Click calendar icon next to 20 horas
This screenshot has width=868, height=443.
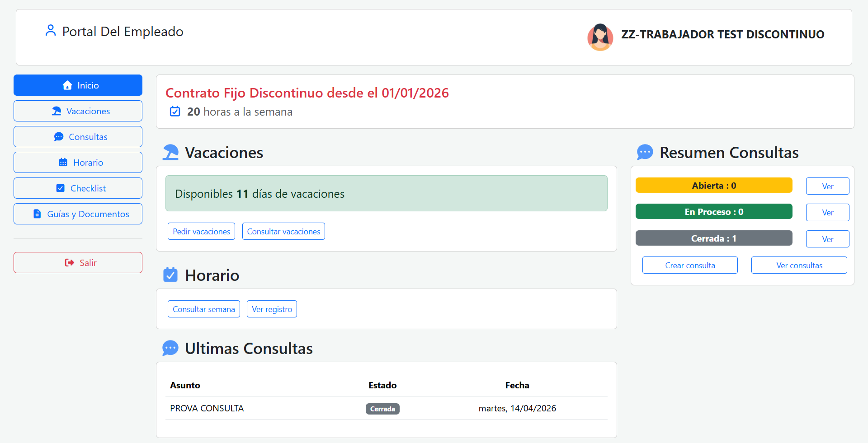point(175,111)
